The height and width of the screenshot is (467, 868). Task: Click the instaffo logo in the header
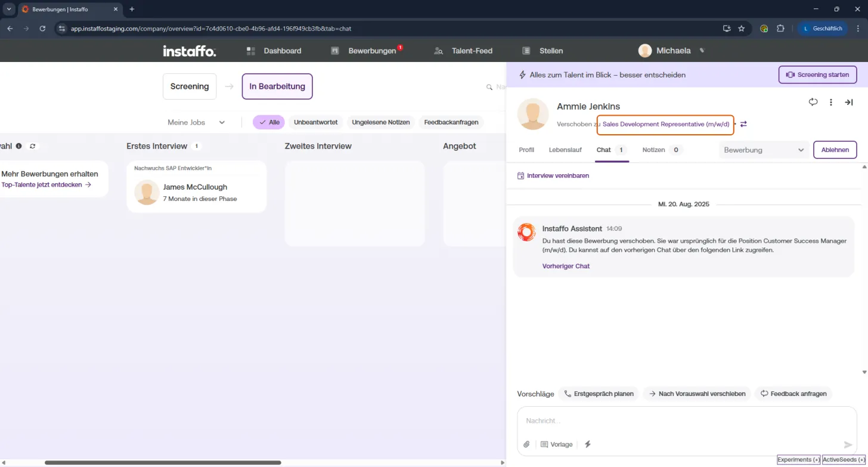(190, 51)
